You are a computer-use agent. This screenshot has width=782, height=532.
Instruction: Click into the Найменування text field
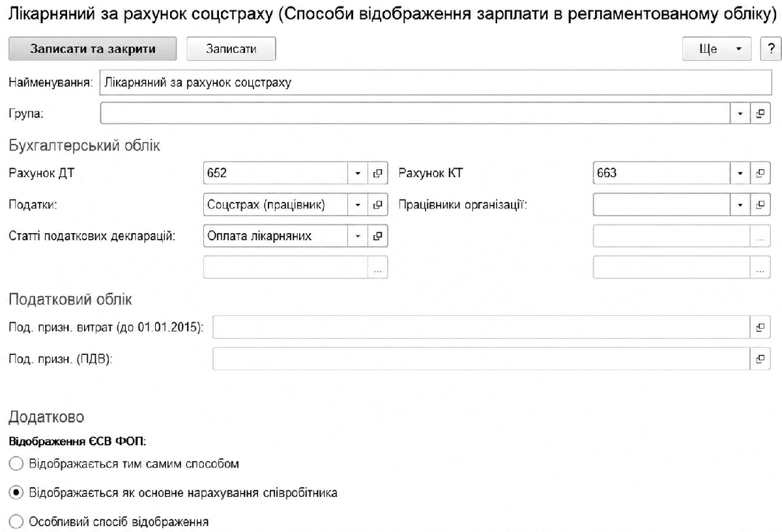(x=436, y=83)
